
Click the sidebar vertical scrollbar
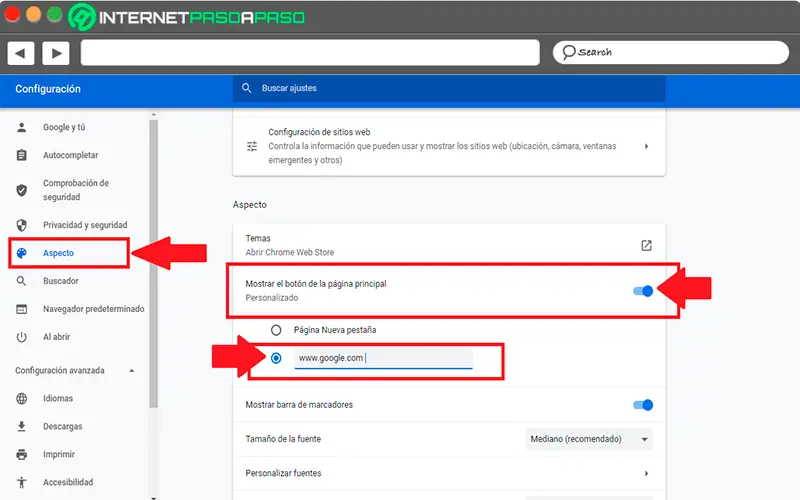pyautogui.click(x=154, y=264)
